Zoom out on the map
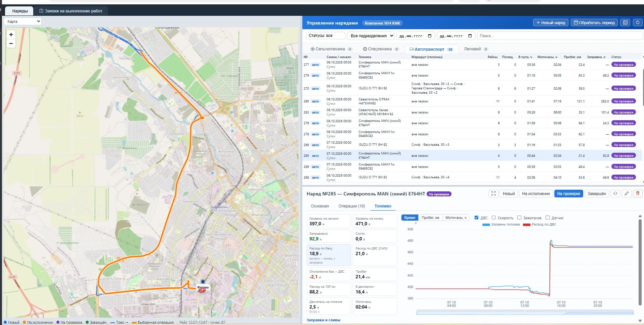Viewport: 644px width, 325px height. click(x=11, y=44)
